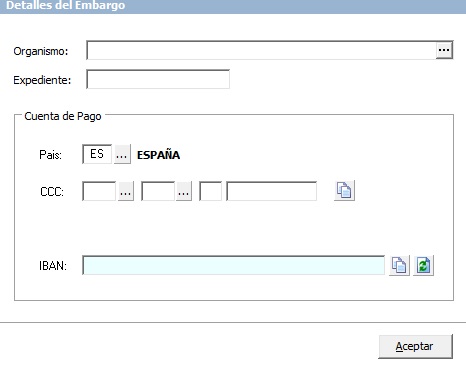Click the green IBAN refresh icon
The image size is (466, 368).
point(423,266)
